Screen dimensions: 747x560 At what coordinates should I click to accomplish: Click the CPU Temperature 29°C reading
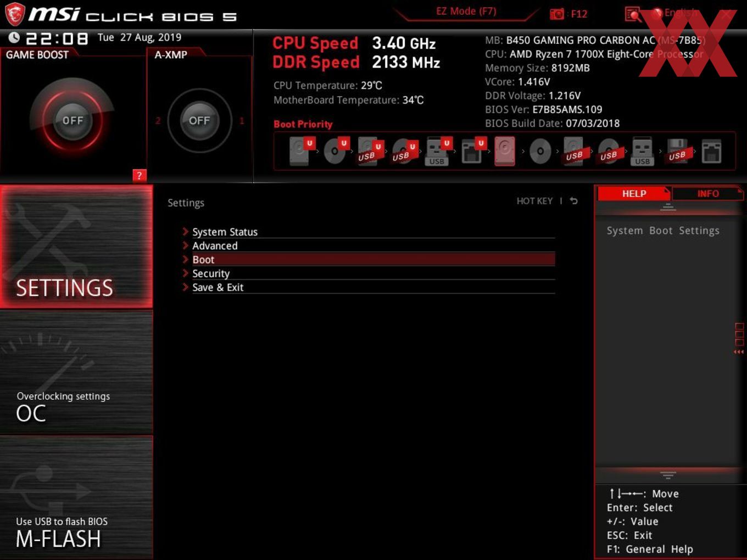click(328, 86)
